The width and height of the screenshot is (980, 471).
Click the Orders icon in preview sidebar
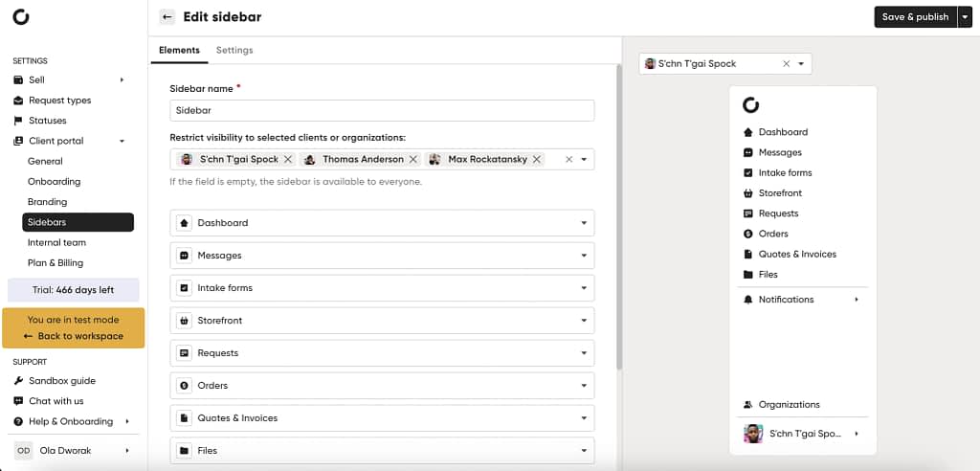click(748, 234)
